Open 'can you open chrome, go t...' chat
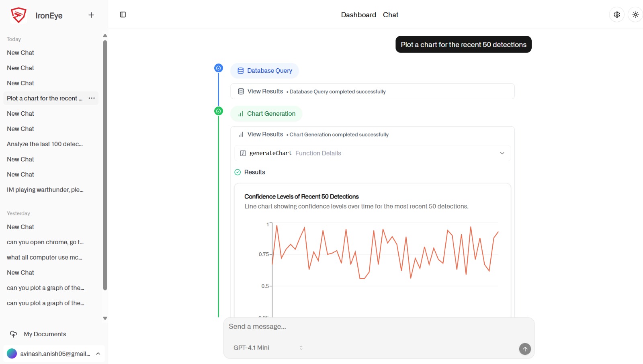 (x=45, y=242)
